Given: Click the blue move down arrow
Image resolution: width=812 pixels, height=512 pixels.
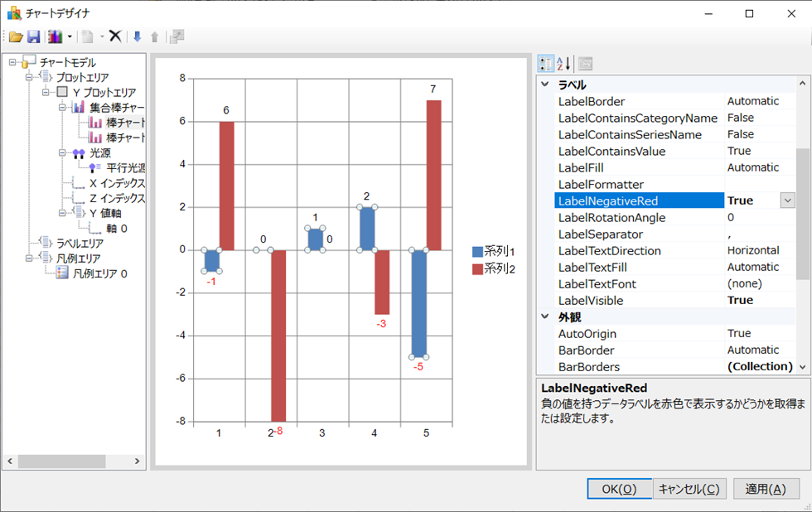Looking at the screenshot, I should point(137,37).
